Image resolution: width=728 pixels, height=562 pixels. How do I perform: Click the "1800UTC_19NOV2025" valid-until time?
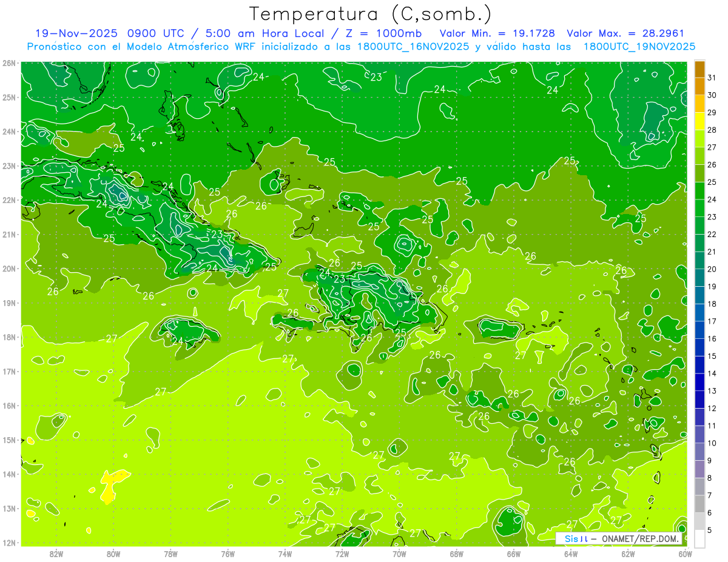[639, 47]
